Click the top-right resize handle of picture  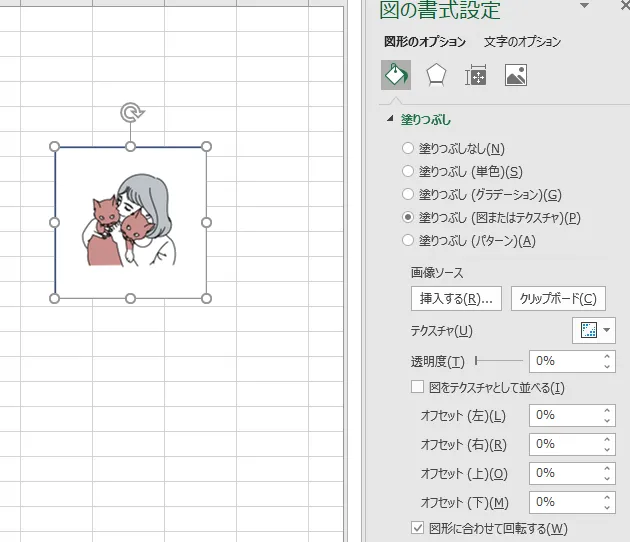[x=206, y=147]
